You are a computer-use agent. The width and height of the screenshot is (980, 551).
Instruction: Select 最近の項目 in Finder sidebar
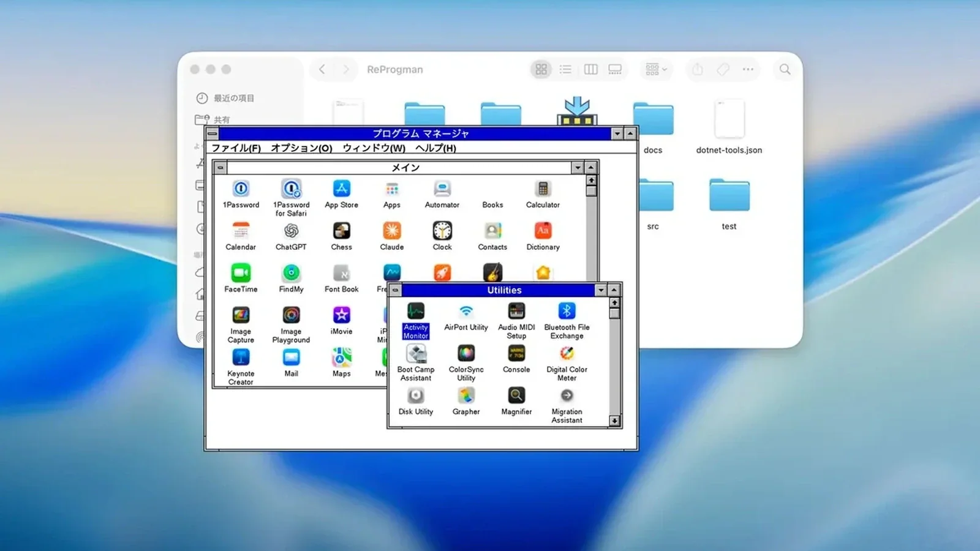click(x=225, y=98)
